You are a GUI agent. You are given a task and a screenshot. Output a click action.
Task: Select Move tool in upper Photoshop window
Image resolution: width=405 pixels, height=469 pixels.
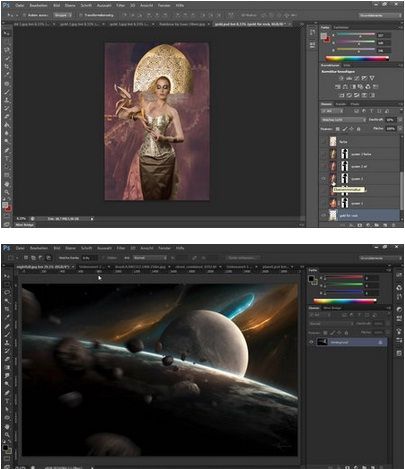pos(7,33)
